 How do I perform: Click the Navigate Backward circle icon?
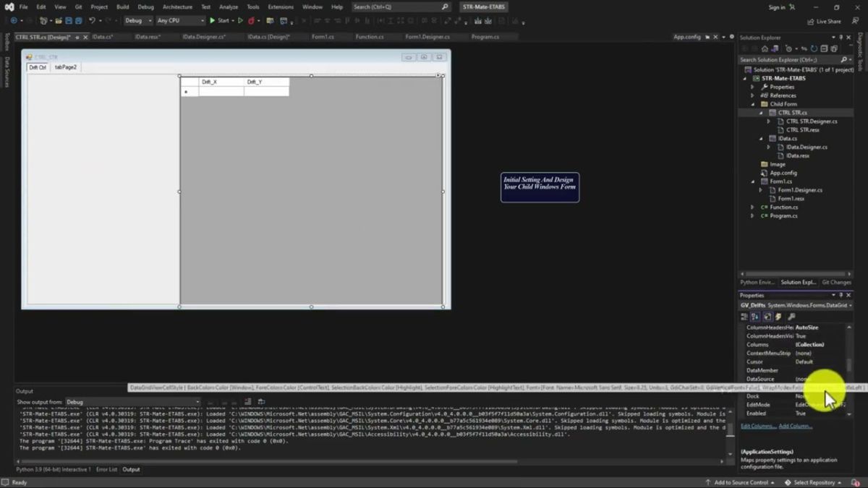pos(13,20)
